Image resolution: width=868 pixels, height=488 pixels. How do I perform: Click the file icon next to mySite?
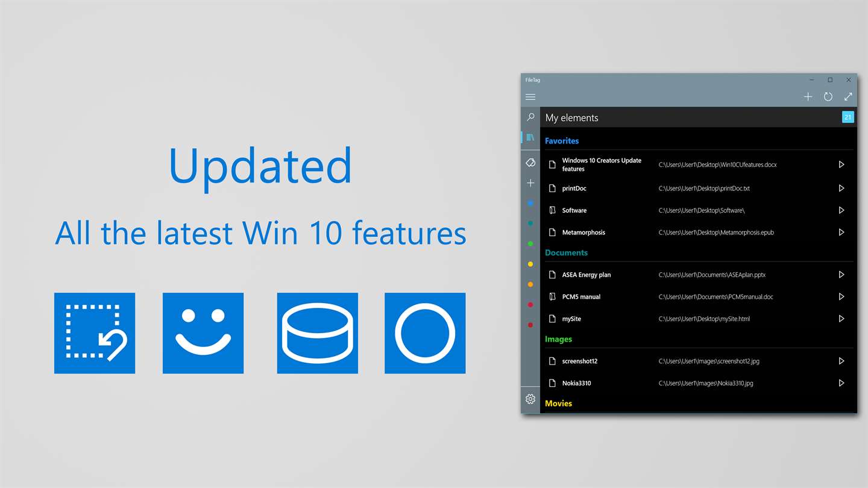[x=552, y=319]
